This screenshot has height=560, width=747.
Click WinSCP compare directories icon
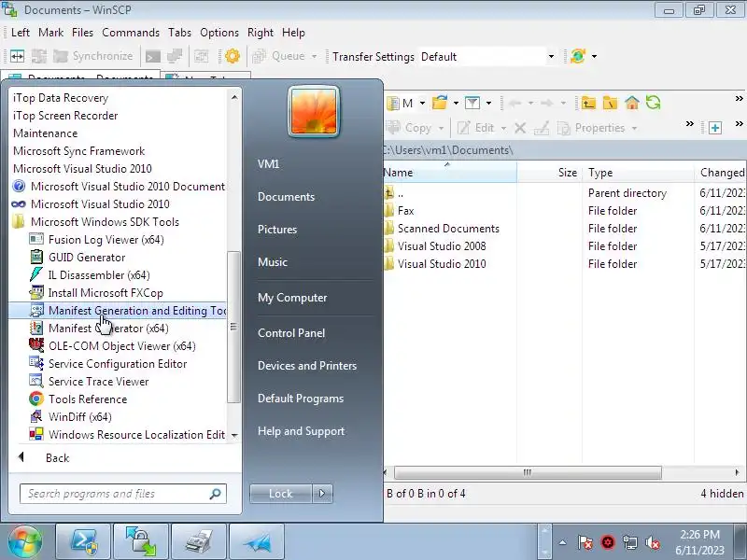[17, 56]
